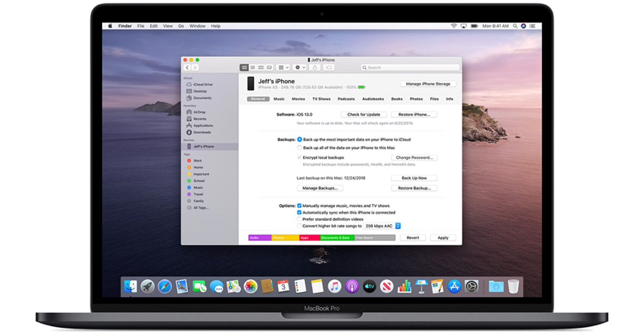Uncheck Automatically sync when iPhone is connected
This screenshot has width=644, height=336.
pos(299,213)
